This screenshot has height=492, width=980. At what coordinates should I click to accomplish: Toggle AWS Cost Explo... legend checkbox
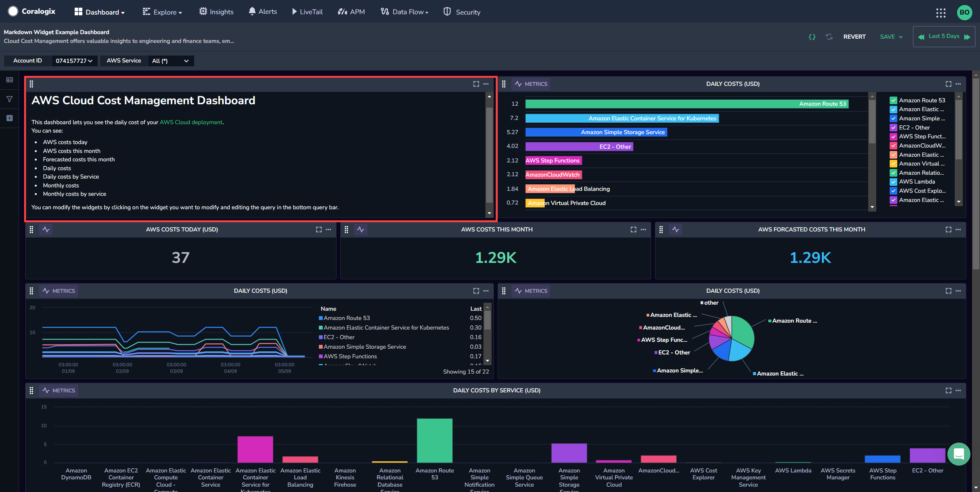(x=893, y=191)
